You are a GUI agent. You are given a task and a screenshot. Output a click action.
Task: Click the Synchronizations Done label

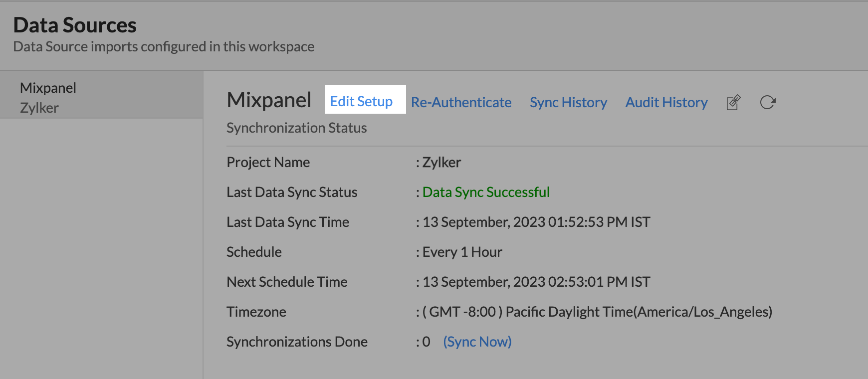(297, 342)
